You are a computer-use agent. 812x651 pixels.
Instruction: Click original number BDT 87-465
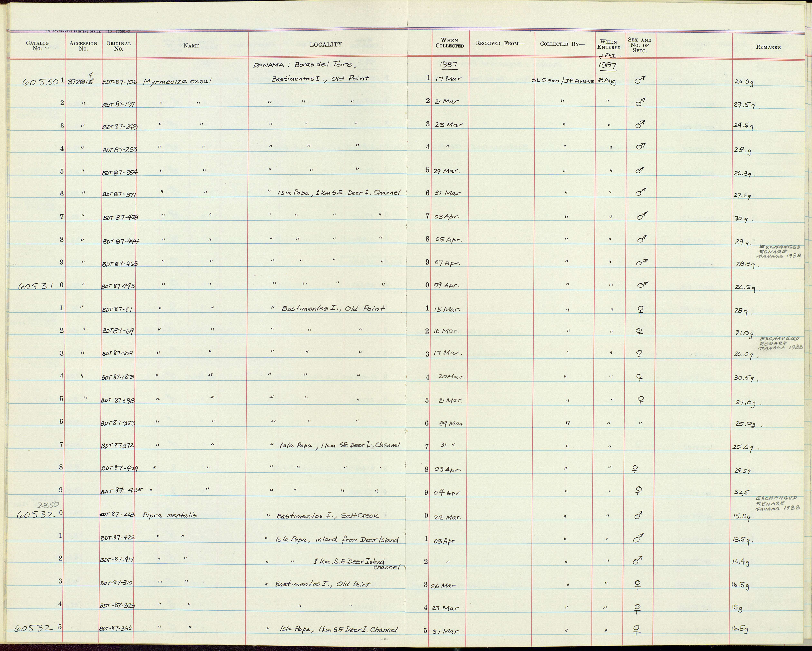point(120,264)
